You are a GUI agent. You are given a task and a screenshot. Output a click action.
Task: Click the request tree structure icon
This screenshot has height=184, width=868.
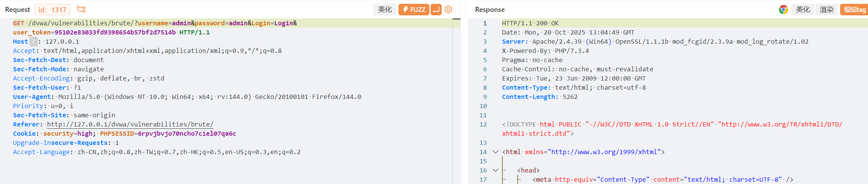81,9
